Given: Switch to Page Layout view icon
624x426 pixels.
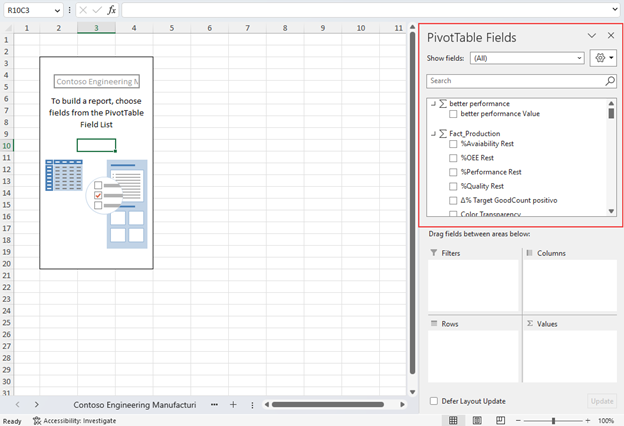Looking at the screenshot, I should [477, 420].
